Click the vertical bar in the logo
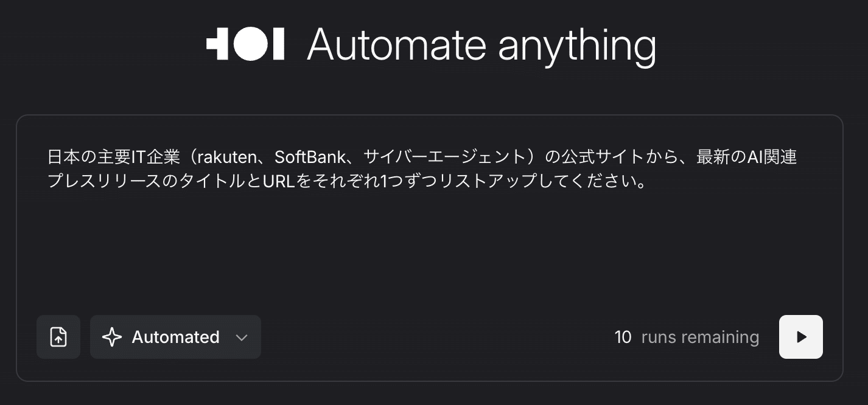 click(x=278, y=44)
